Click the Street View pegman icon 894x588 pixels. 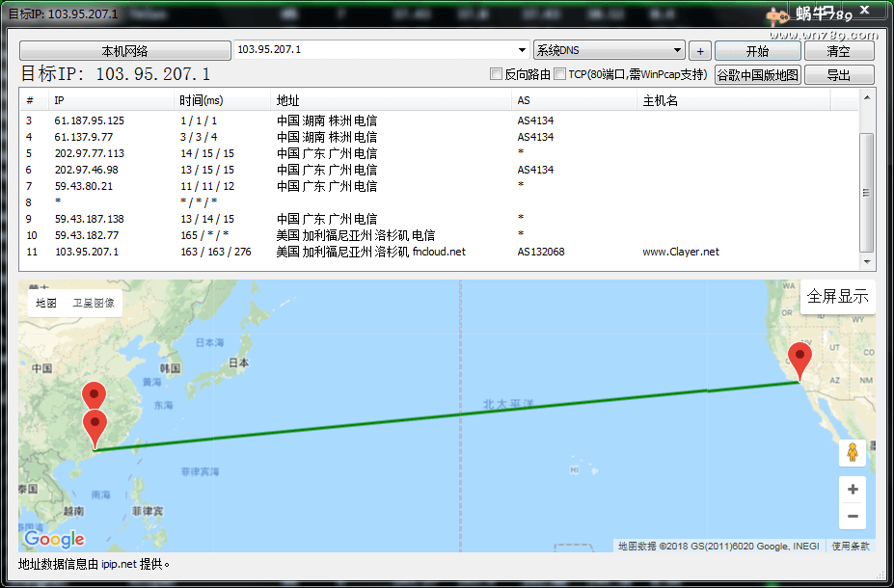point(852,452)
